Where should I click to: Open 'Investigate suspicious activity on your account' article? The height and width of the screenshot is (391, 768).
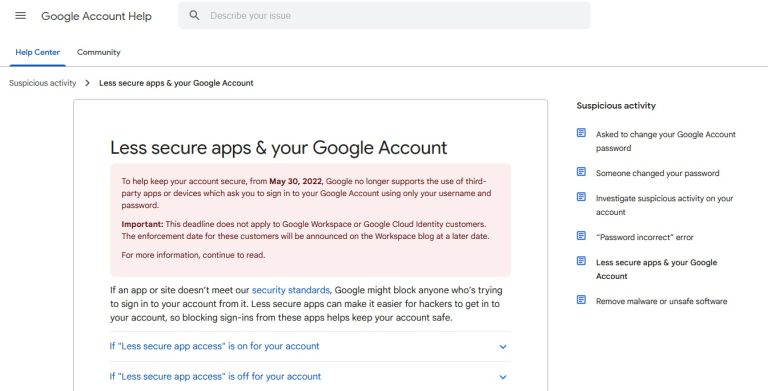pos(664,205)
